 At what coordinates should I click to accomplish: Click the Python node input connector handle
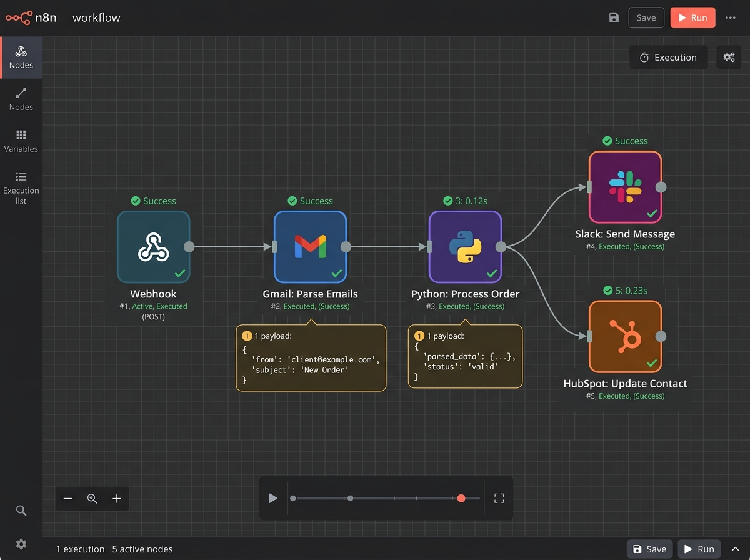(x=429, y=247)
